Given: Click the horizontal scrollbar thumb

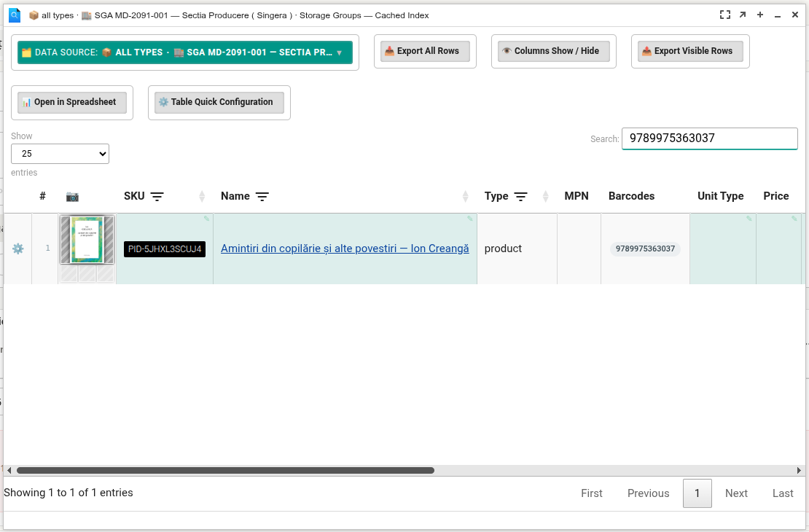Looking at the screenshot, I should click(225, 471).
